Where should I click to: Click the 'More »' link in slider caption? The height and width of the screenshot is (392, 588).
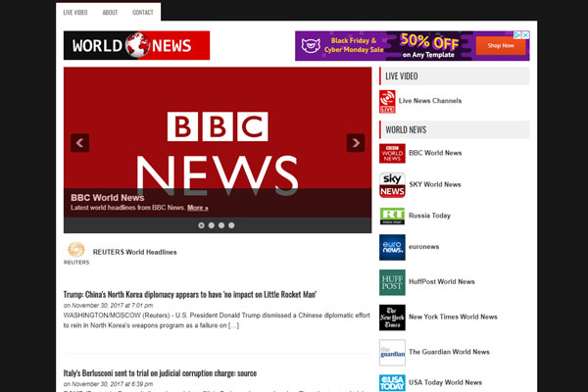pos(198,208)
